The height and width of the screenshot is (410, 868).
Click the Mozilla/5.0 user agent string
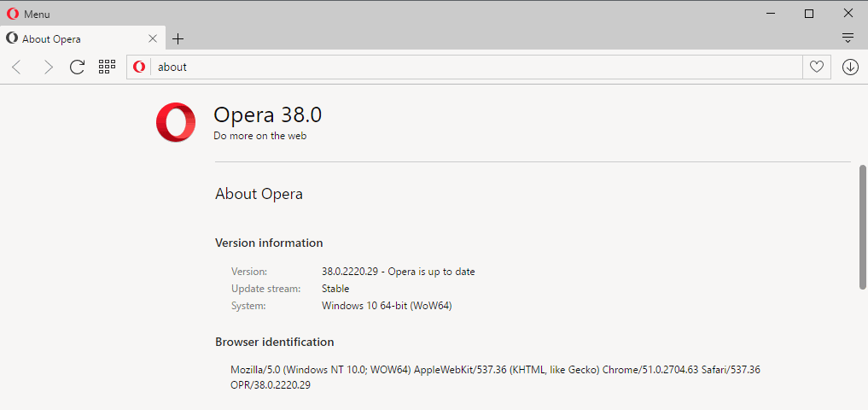point(495,378)
